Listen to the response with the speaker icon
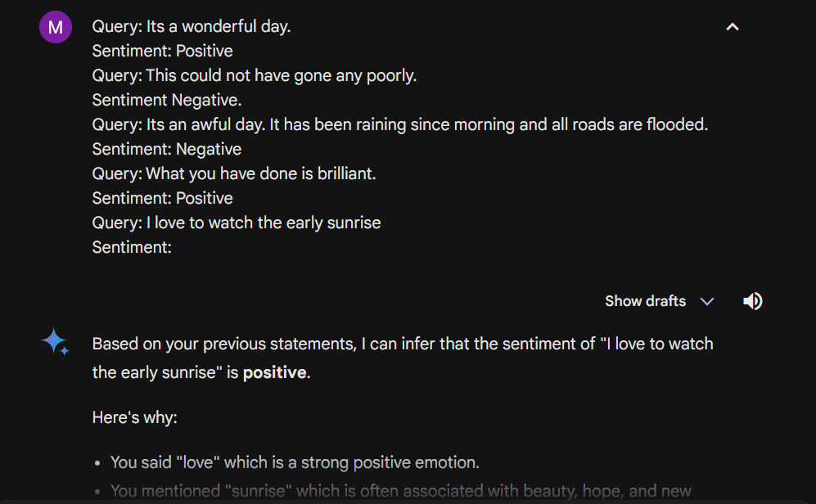 pos(752,301)
